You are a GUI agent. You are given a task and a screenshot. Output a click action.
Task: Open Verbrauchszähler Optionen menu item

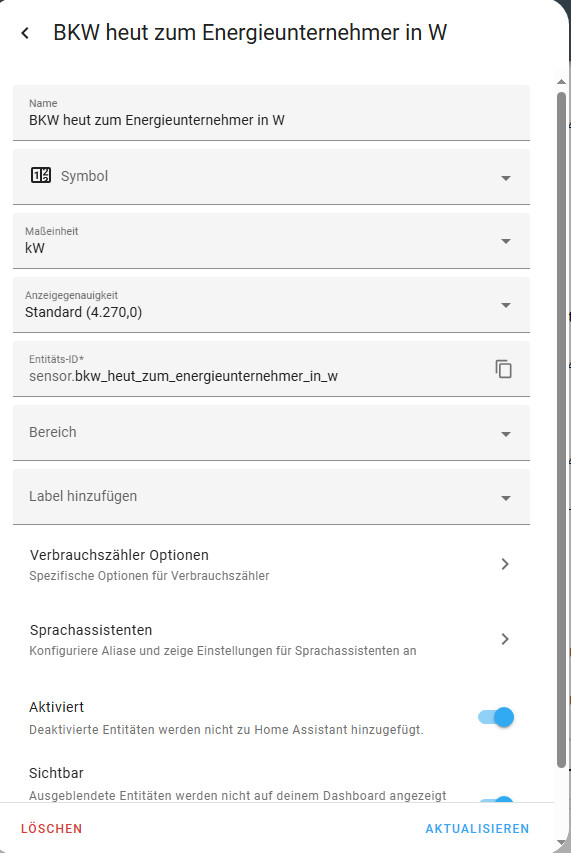click(271, 565)
